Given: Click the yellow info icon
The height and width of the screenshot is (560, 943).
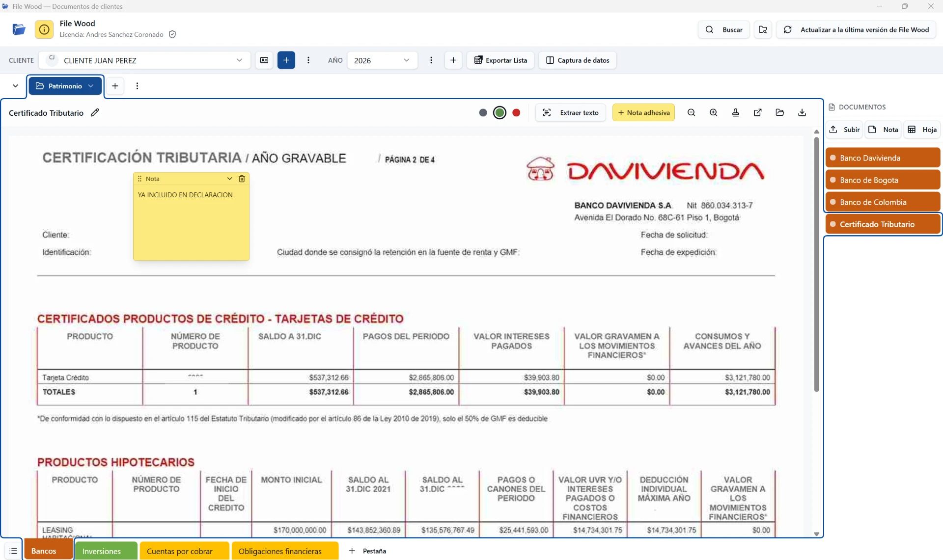Looking at the screenshot, I should (x=44, y=29).
